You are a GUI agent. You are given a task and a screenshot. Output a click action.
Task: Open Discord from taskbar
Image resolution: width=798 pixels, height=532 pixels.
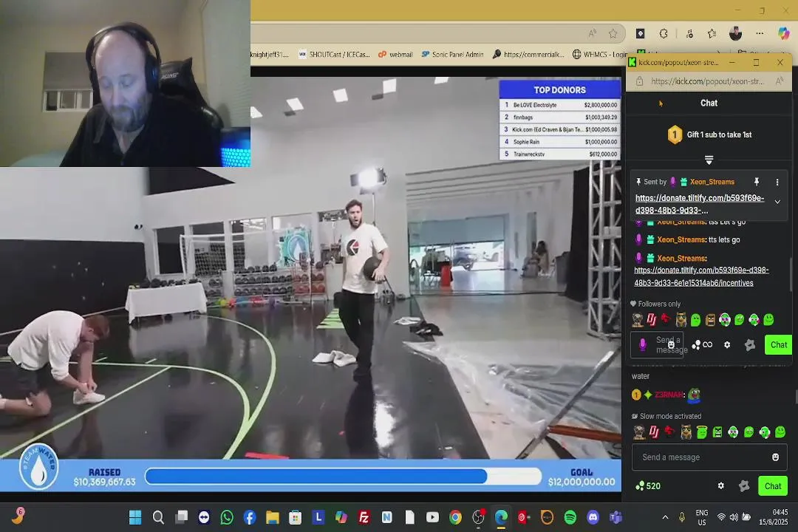(593, 518)
